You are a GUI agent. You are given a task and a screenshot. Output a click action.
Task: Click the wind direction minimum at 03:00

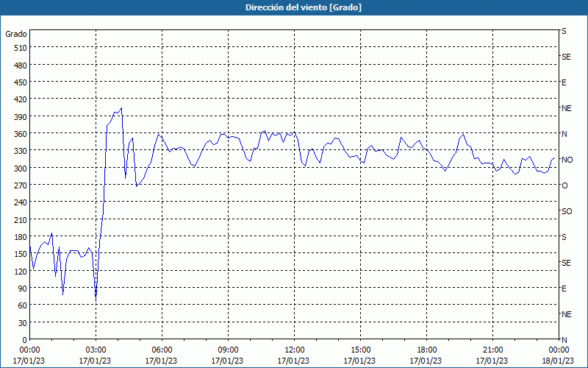96,300
